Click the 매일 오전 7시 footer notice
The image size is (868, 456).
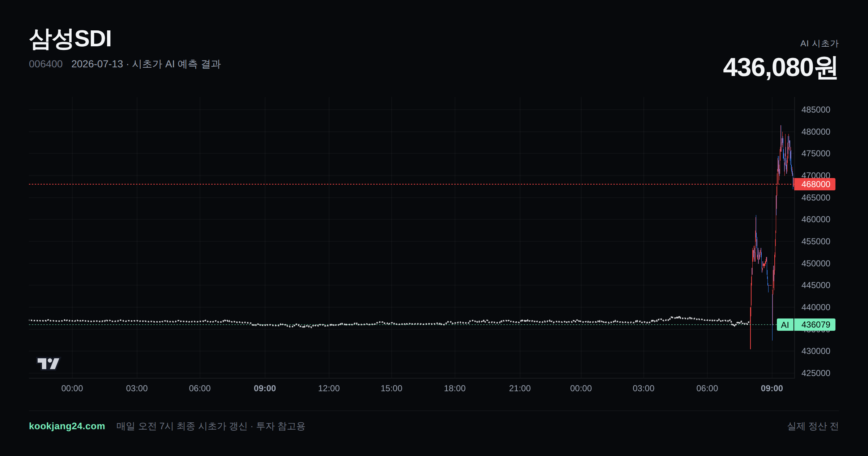coord(211,426)
